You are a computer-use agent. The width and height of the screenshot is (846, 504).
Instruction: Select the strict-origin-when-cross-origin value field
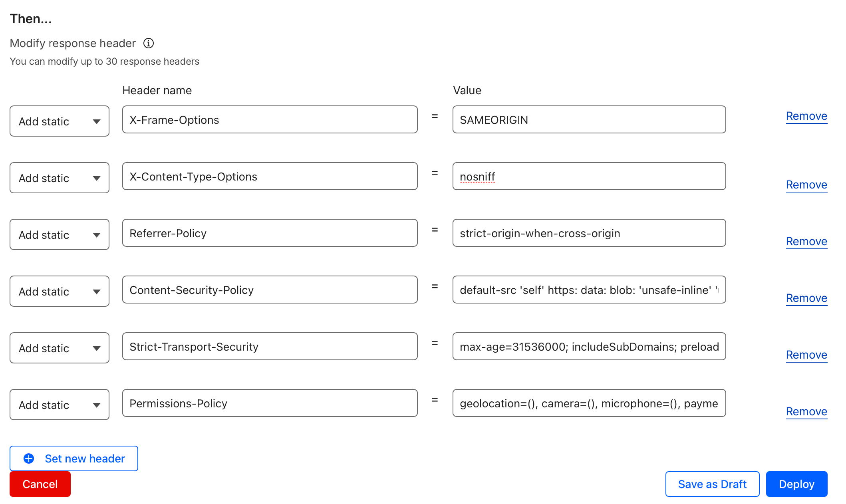(x=589, y=233)
